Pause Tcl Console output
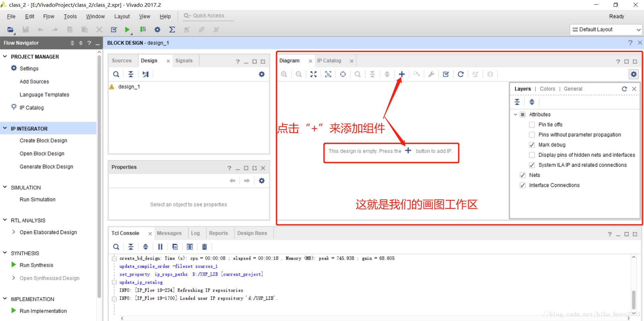Image resolution: width=644 pixels, height=321 pixels. coord(160,247)
